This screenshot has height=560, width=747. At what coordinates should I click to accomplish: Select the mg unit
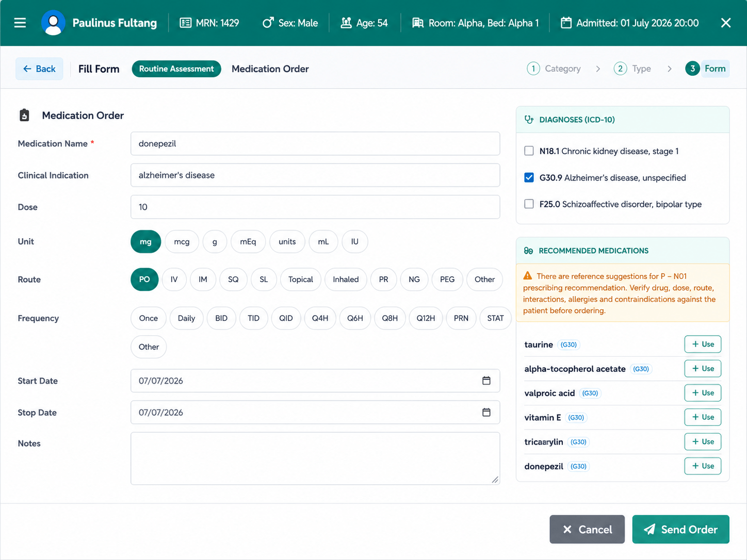(145, 241)
